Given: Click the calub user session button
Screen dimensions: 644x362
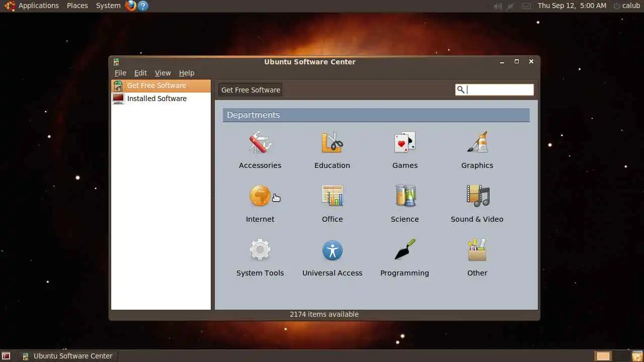Looking at the screenshot, I should coord(626,6).
